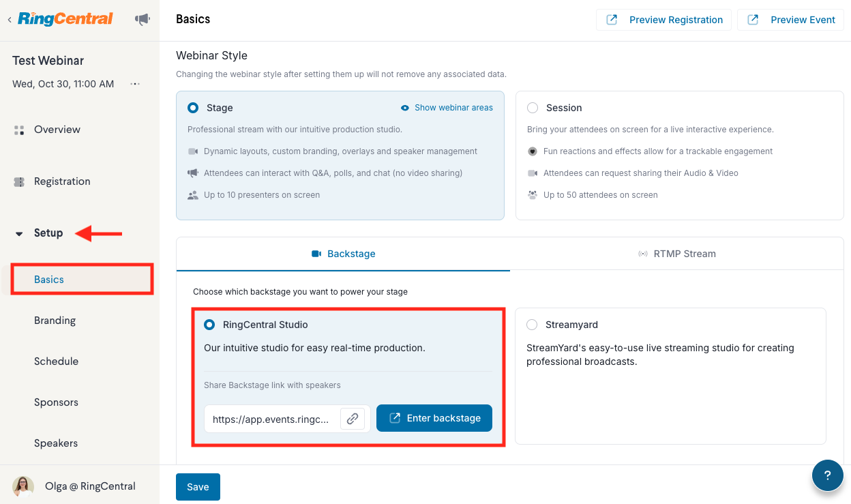The image size is (851, 504).
Task: Collapse the Setup section arrow
Action: coord(19,233)
